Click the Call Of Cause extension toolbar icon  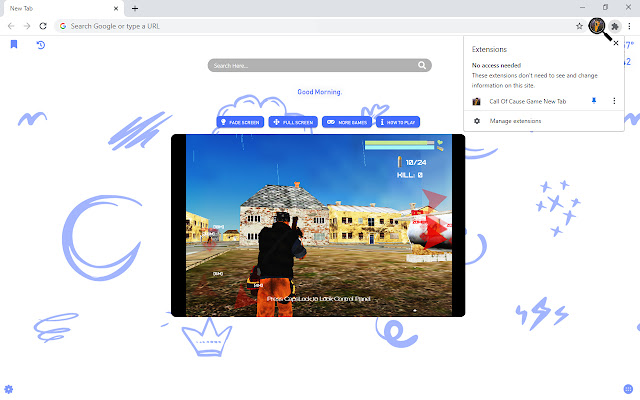pyautogui.click(x=596, y=25)
